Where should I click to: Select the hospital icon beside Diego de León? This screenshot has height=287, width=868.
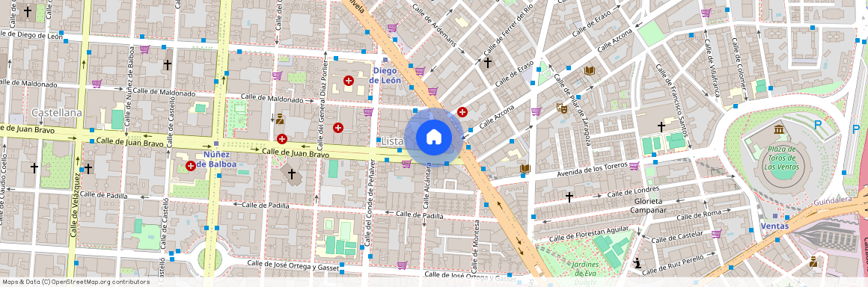(349, 81)
